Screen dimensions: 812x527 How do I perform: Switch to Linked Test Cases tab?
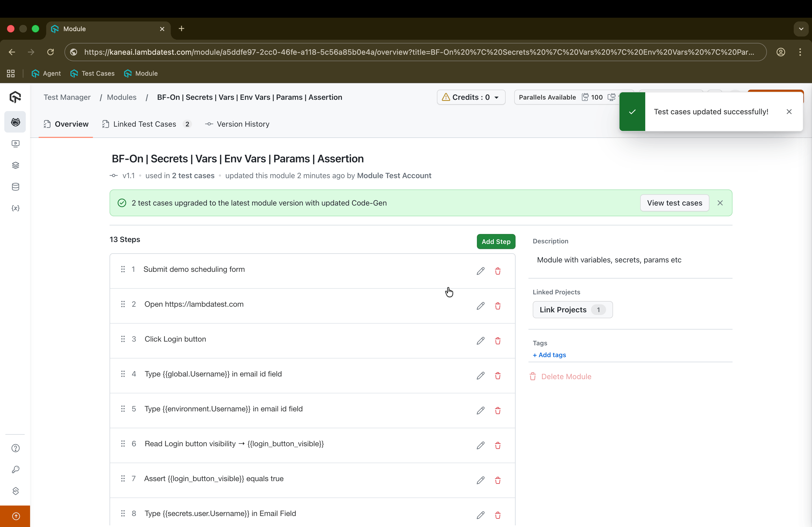click(145, 124)
